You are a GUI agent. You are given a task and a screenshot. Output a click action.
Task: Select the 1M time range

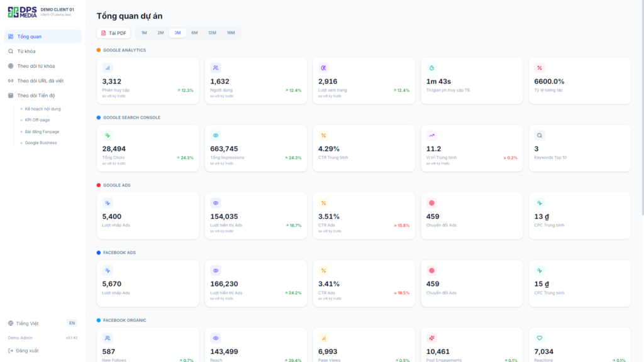click(144, 33)
